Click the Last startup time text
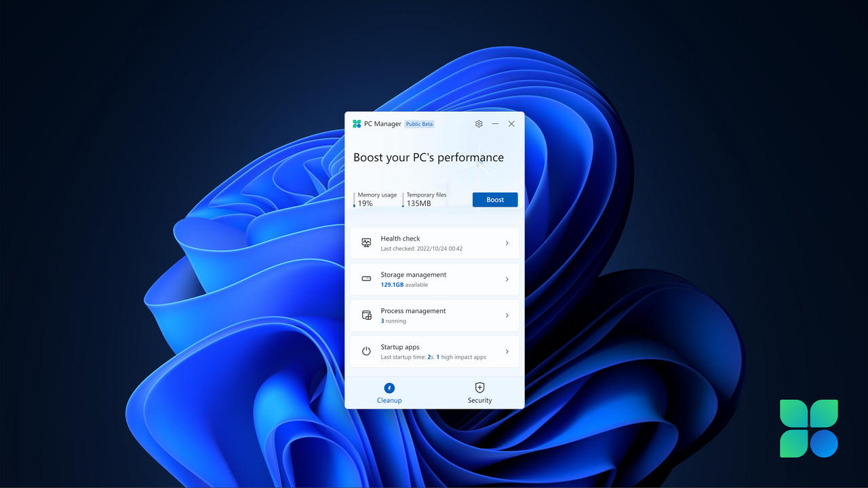 (x=433, y=357)
